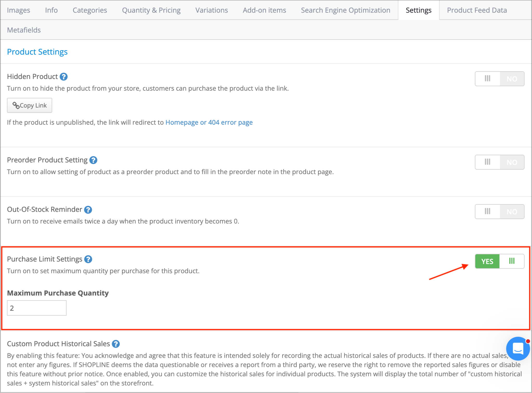Click the Custom Product Historical Sales title
Screen dimensions: 532x393
pyautogui.click(x=58, y=344)
